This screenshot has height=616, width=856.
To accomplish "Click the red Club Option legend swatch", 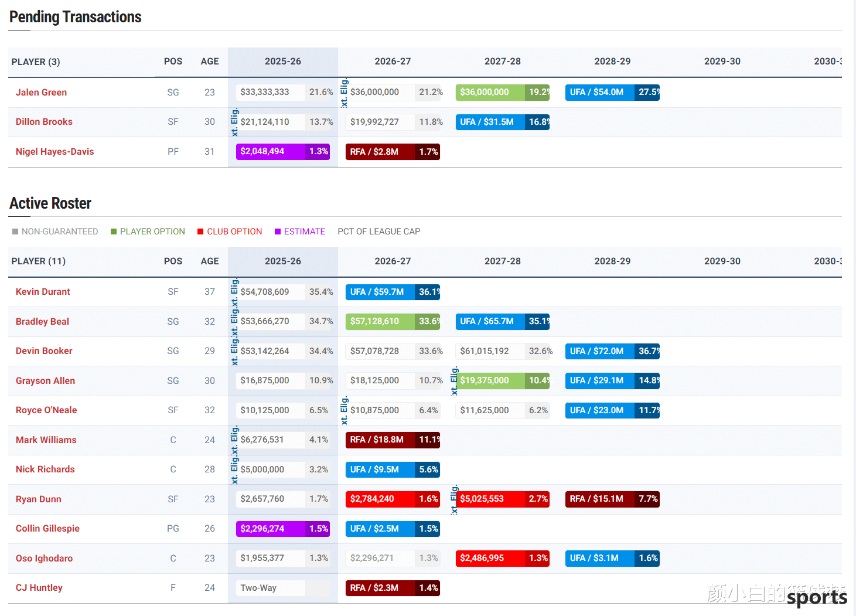I will 200,232.
